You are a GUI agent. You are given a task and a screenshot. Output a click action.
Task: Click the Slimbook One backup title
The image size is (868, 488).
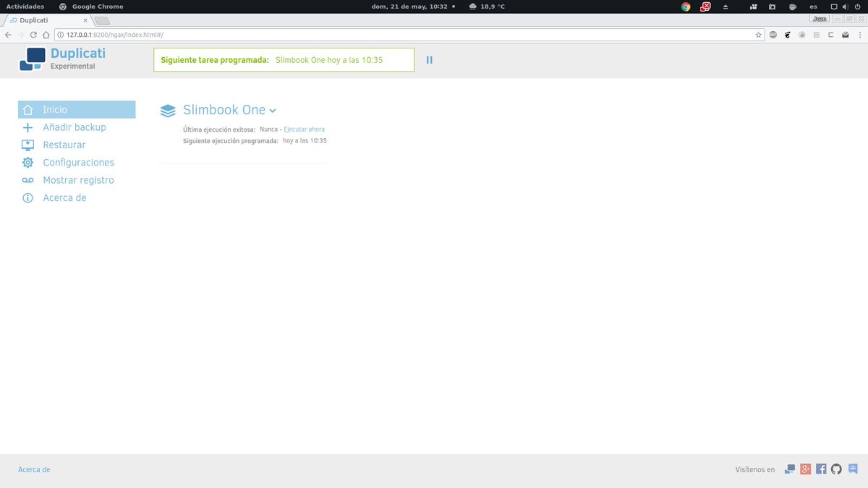[x=224, y=110]
